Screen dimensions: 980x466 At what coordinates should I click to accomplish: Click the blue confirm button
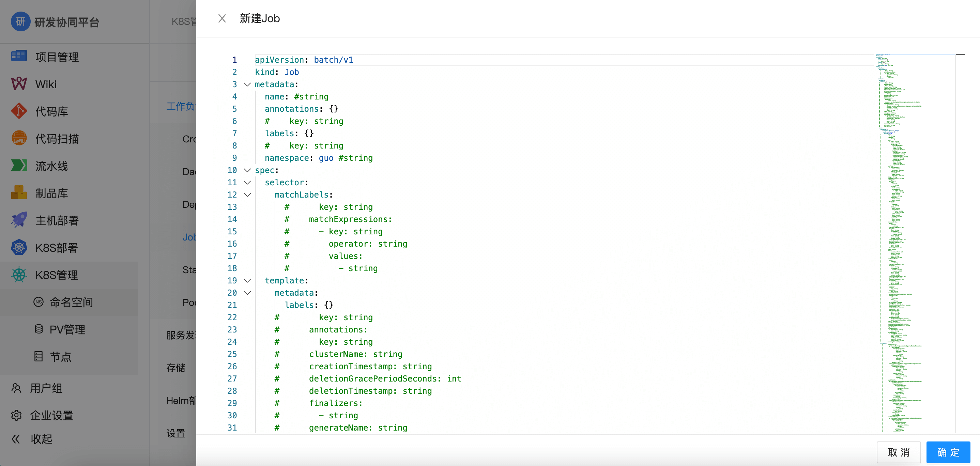[x=948, y=452]
